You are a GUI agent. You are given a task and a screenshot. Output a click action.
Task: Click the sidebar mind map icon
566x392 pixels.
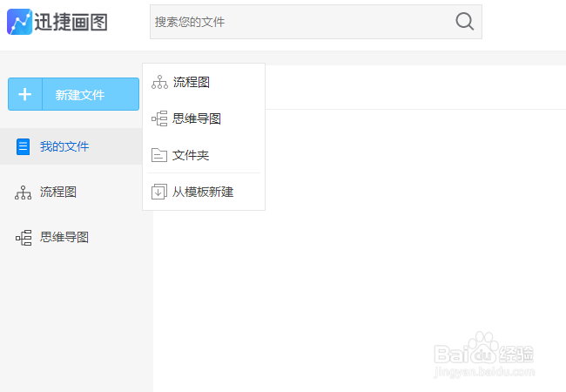[x=24, y=238]
